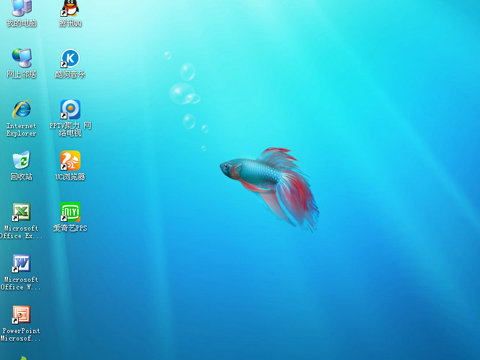Screen dimensions: 480x360
Task: Select the Tencent QQ penguin icon
Action: tap(70, 7)
